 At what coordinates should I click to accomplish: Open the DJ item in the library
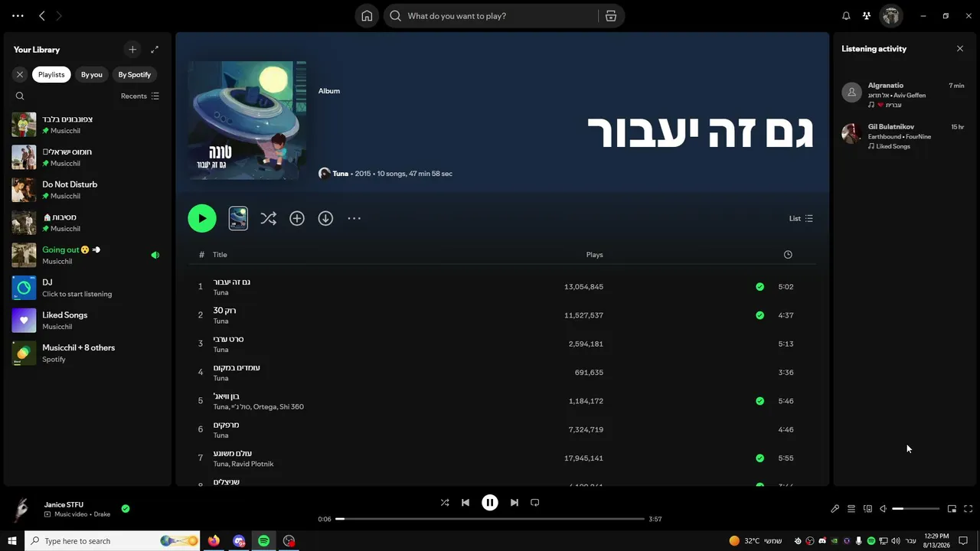point(87,288)
